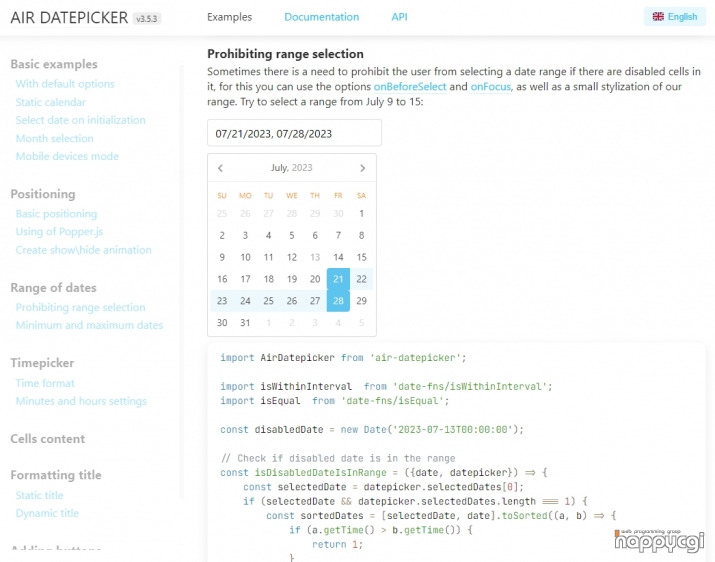Select July 22 in the calendar
The image size is (715, 562).
[361, 279]
